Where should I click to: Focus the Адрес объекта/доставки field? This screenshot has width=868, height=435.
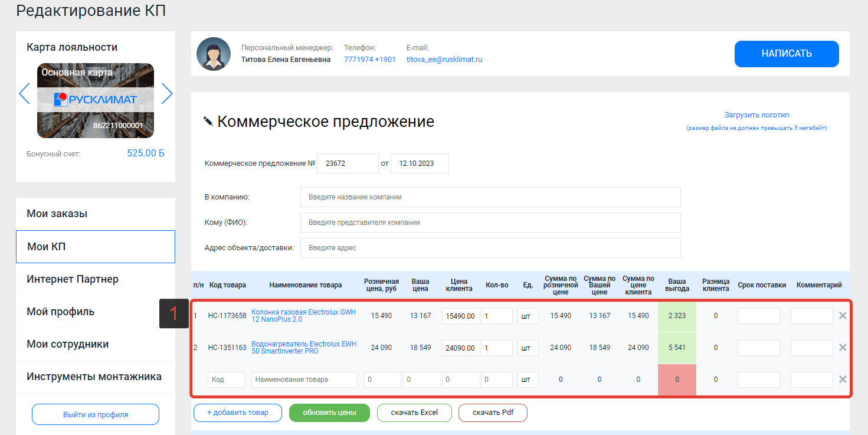[490, 248]
